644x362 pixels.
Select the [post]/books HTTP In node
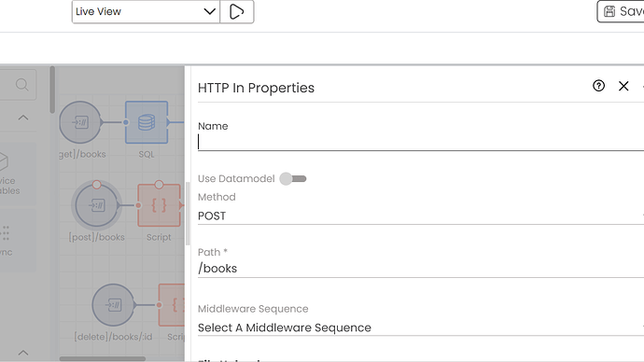coord(97,205)
